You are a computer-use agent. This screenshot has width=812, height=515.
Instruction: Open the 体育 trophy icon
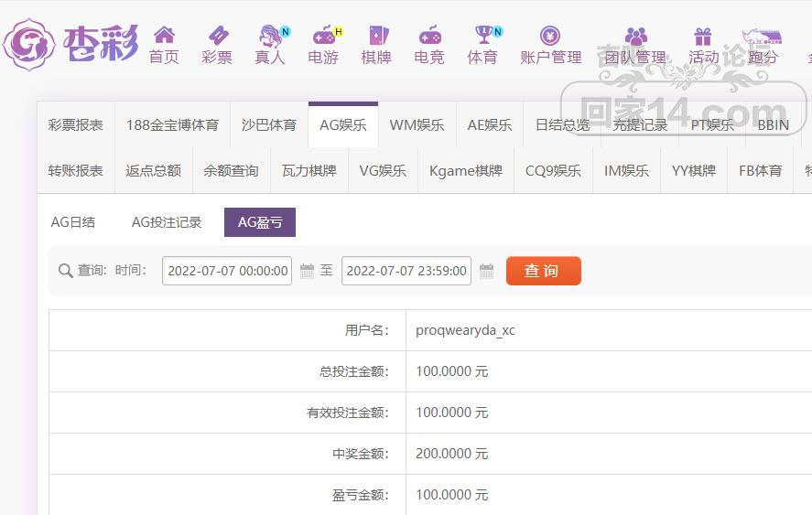pos(483,35)
